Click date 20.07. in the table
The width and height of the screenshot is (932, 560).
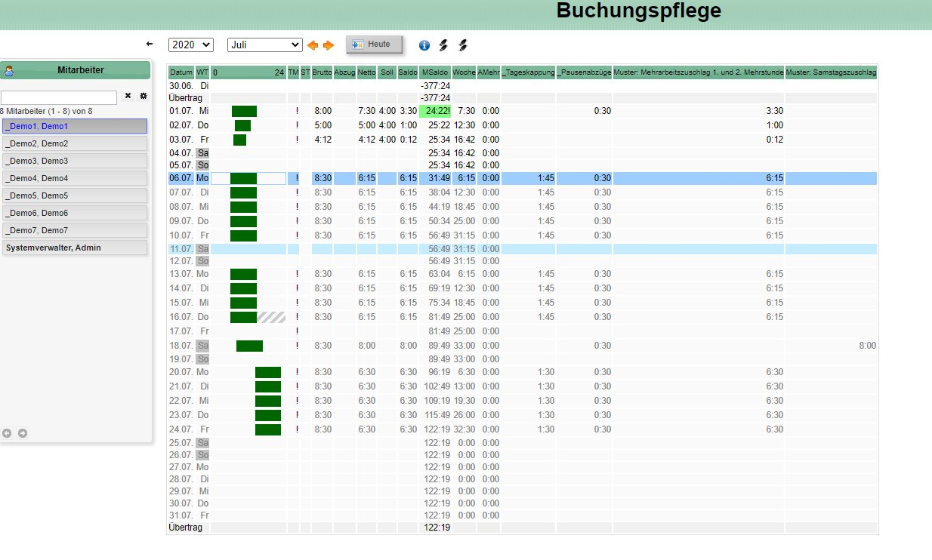[x=181, y=372]
